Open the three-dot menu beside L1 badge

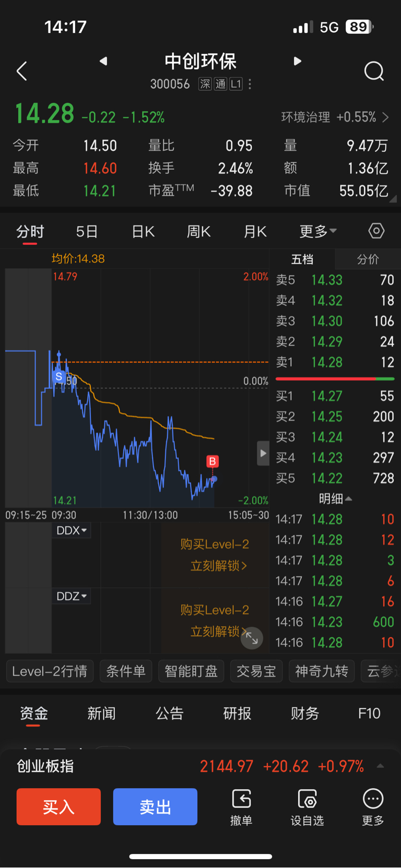click(250, 84)
